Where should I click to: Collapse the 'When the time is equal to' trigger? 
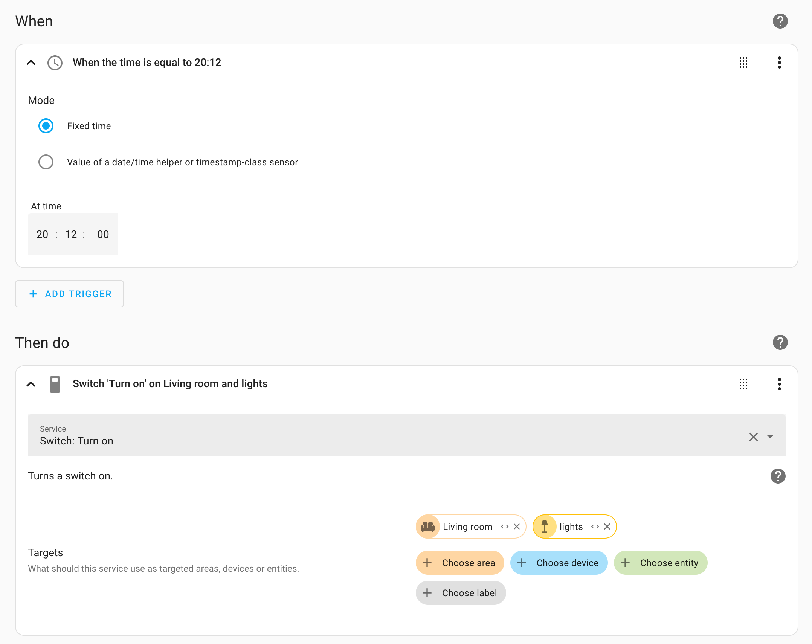point(32,63)
